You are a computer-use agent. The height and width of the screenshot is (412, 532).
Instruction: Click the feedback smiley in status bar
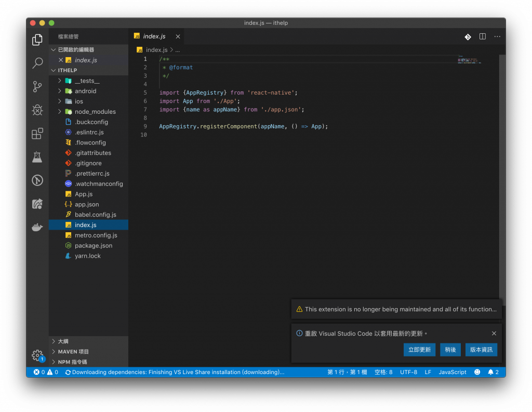tap(477, 373)
